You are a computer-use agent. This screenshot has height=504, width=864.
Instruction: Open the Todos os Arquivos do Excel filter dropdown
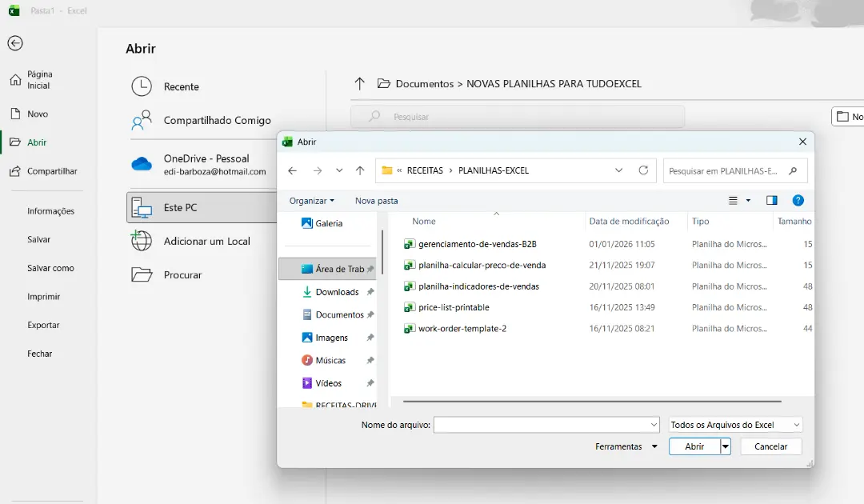coord(734,424)
